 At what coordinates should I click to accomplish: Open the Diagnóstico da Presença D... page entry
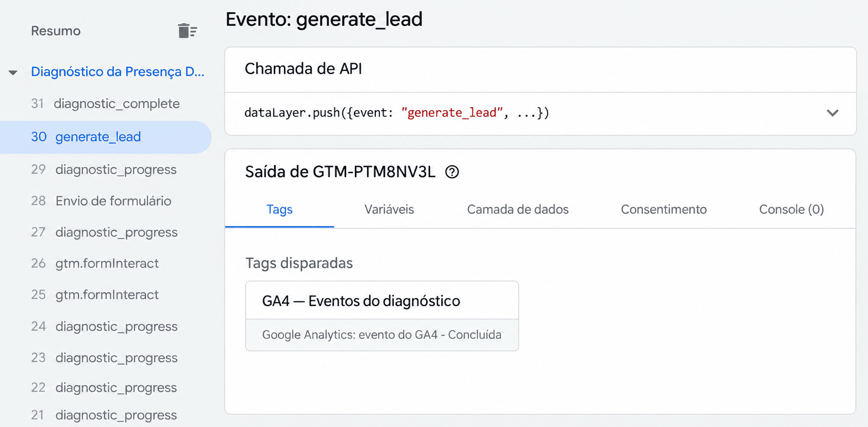tap(117, 71)
